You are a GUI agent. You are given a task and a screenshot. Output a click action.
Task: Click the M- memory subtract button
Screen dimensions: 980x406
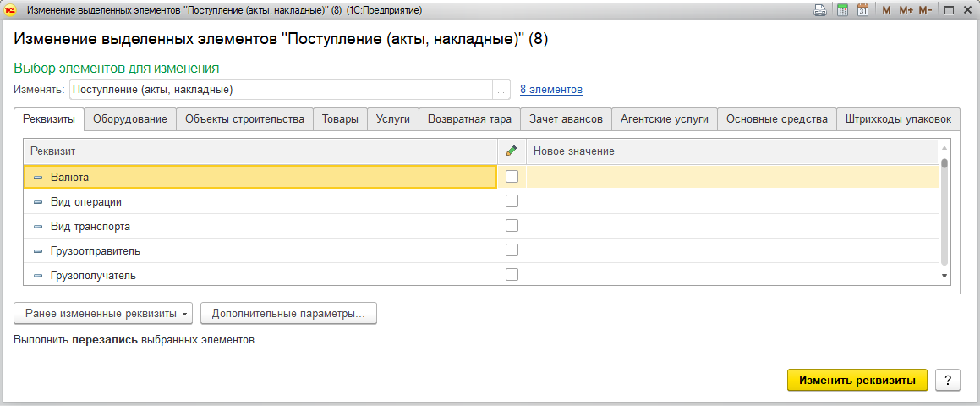pos(926,10)
